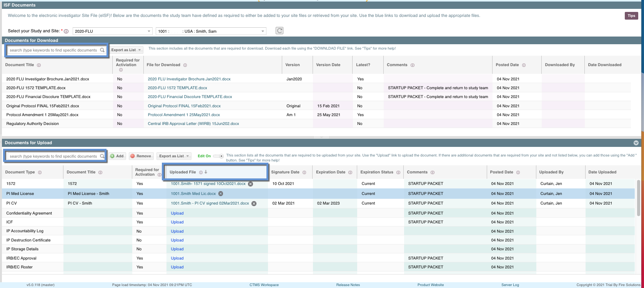Click info icon beside upload Posted Date header

(x=518, y=172)
